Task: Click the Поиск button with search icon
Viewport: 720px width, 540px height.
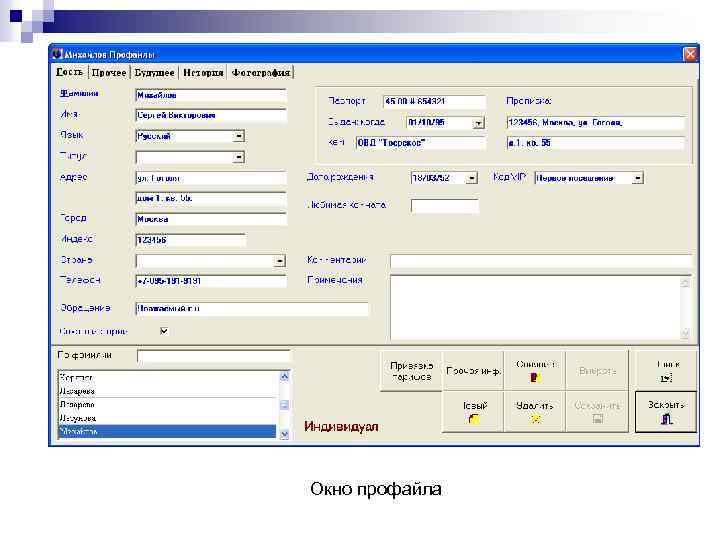Action: tap(666, 371)
